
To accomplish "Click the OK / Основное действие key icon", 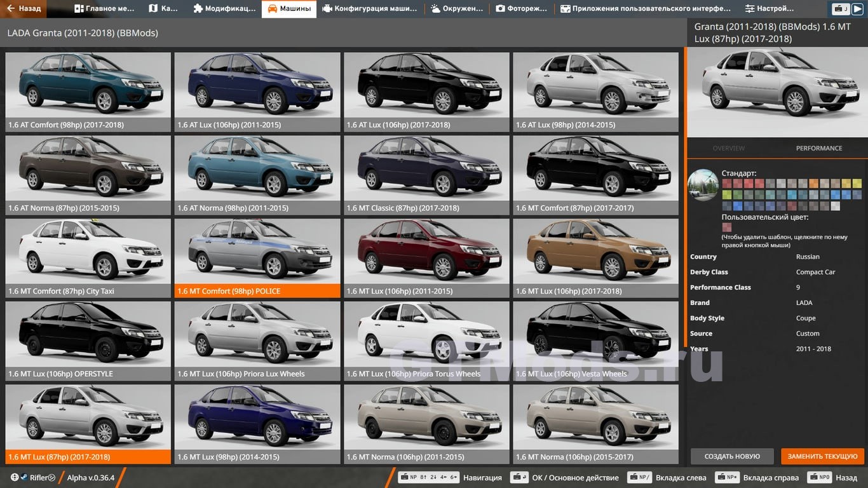I will click(520, 477).
